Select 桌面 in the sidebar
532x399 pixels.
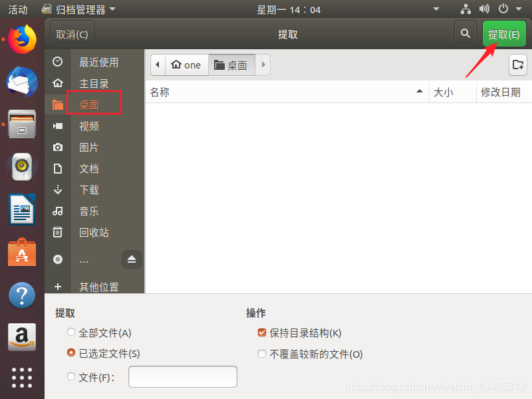click(89, 105)
